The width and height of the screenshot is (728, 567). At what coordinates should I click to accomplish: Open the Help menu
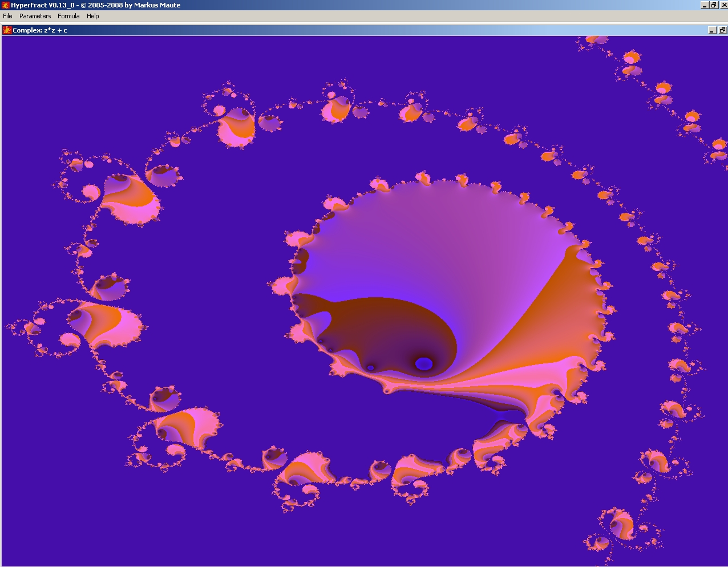tap(92, 16)
